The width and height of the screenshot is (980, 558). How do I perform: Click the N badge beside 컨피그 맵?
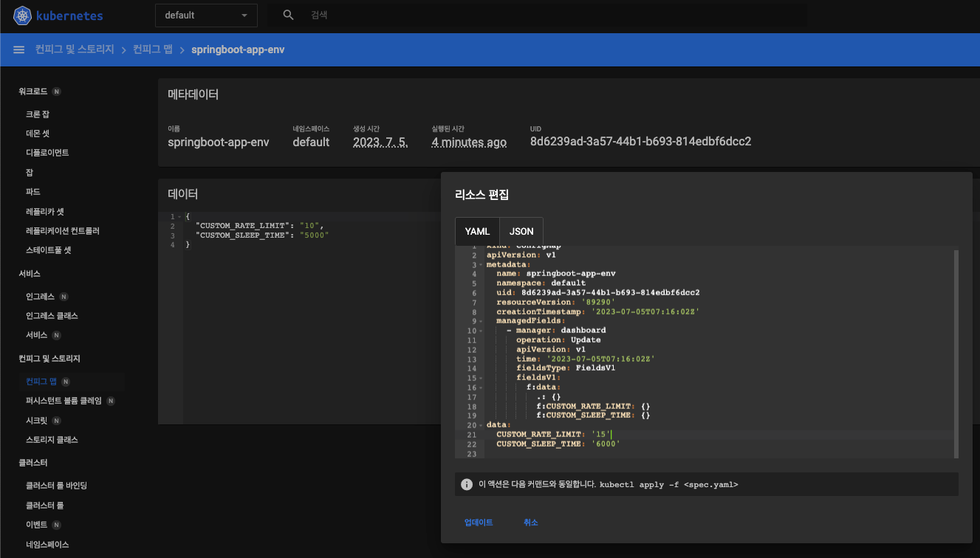pyautogui.click(x=66, y=382)
